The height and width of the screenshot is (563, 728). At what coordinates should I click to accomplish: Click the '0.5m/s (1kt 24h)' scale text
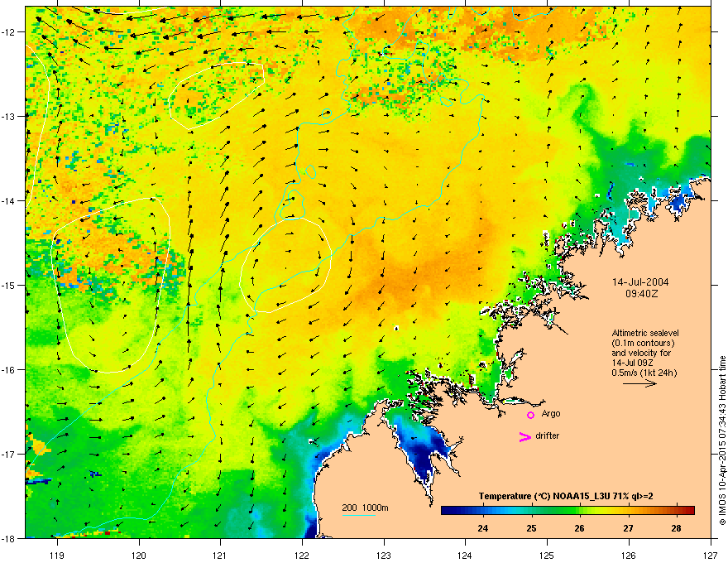click(644, 373)
